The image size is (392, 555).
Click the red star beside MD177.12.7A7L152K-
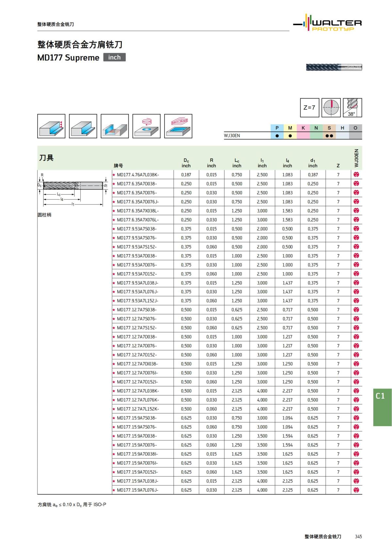pos(114,409)
